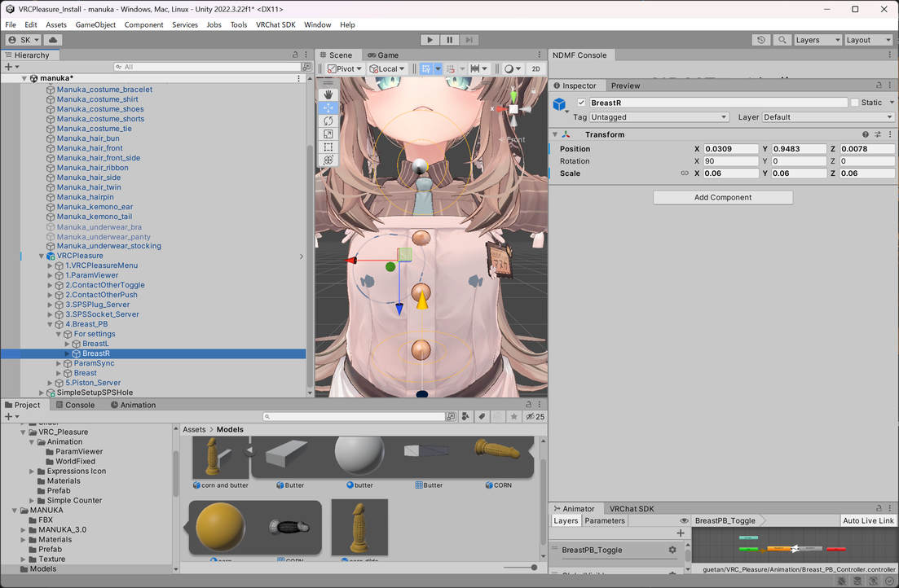Toggle Animator layer visibility eye
Viewport: 899px width, 588px height.
(x=684, y=521)
